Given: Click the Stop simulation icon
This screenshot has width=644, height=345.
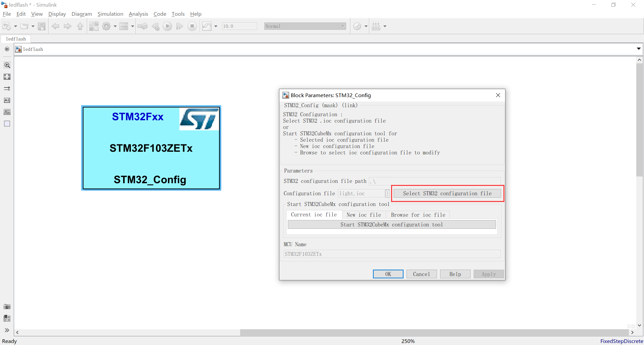Looking at the screenshot, I should tap(192, 26).
